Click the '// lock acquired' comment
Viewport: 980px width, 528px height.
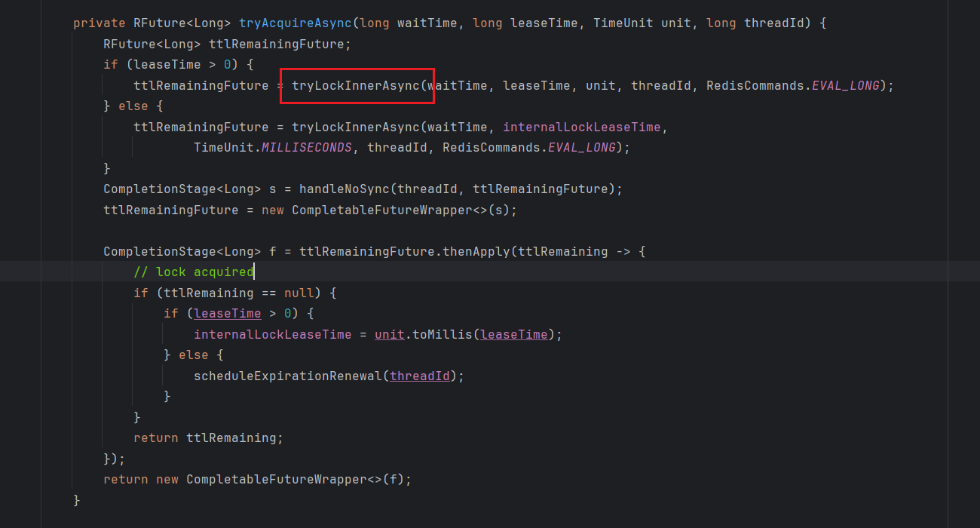pyautogui.click(x=194, y=272)
